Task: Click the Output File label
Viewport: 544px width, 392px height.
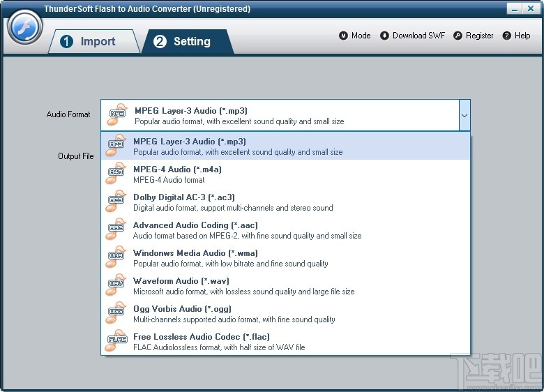Action: click(x=75, y=156)
